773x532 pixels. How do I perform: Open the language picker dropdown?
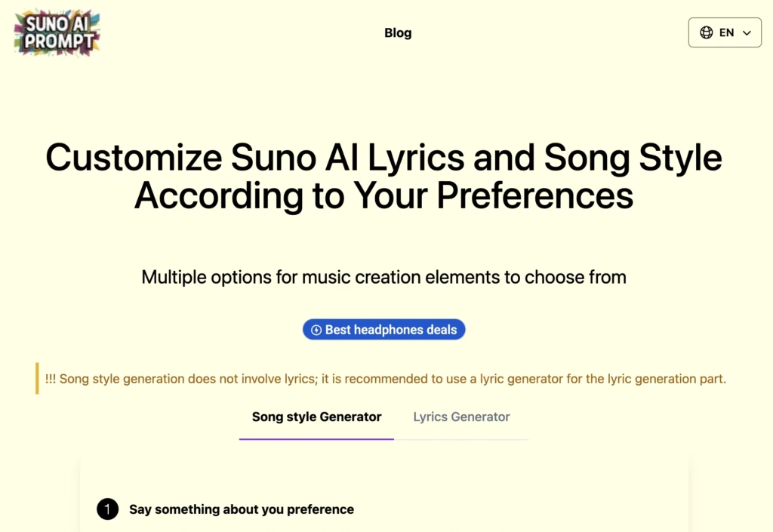725,32
